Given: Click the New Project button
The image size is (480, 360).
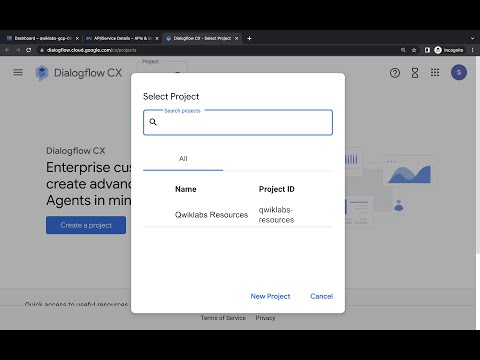Looking at the screenshot, I should tap(270, 296).
